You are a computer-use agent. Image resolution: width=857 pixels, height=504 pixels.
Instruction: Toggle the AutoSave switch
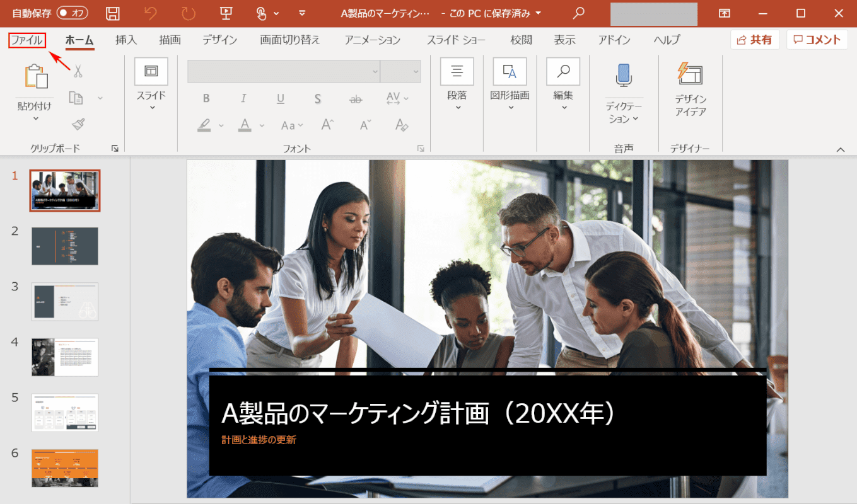[x=72, y=13]
